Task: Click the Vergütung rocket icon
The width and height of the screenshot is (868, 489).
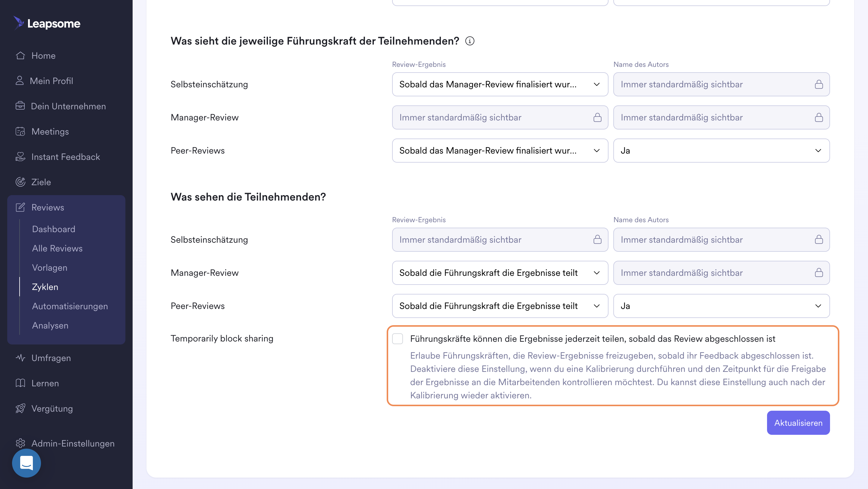Action: tap(20, 408)
